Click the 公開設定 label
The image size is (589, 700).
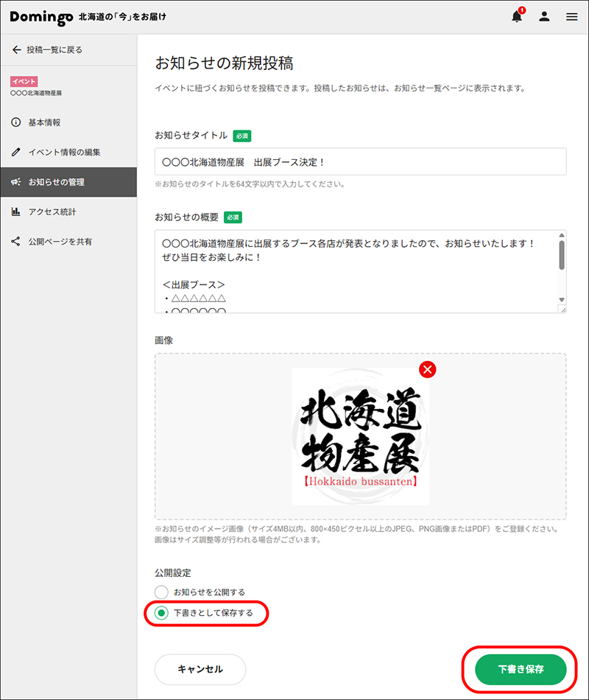pos(173,573)
